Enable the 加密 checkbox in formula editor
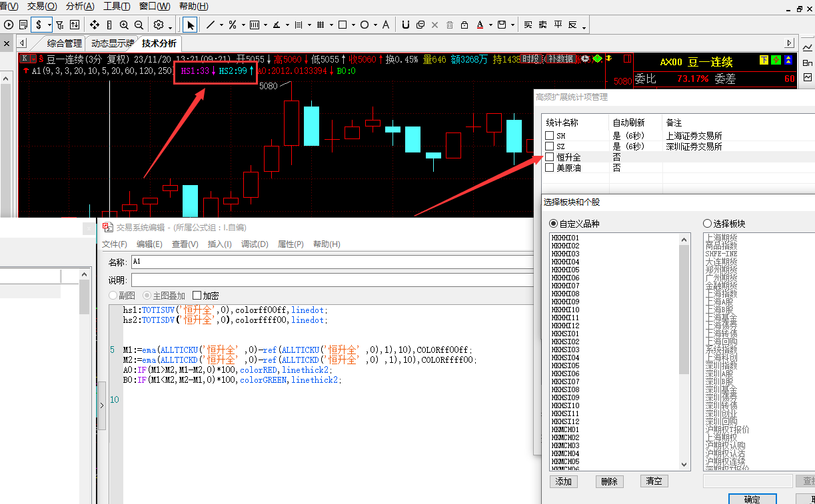 [197, 296]
